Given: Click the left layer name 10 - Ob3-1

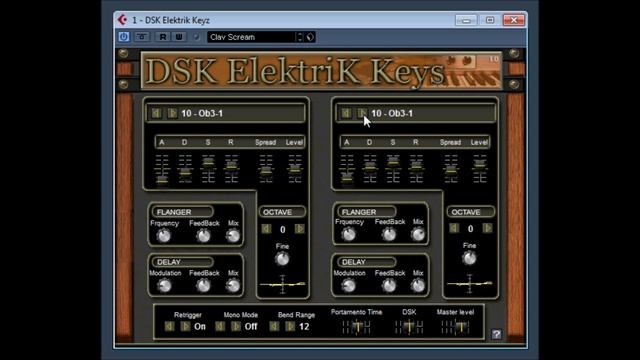Looking at the screenshot, I should [202, 113].
